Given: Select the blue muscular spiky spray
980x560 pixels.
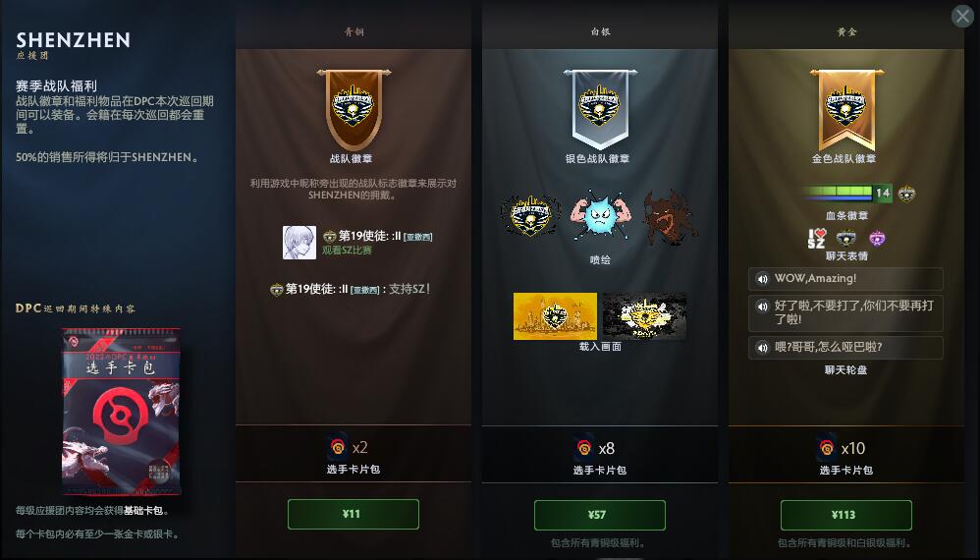Looking at the screenshot, I should coord(600,216).
